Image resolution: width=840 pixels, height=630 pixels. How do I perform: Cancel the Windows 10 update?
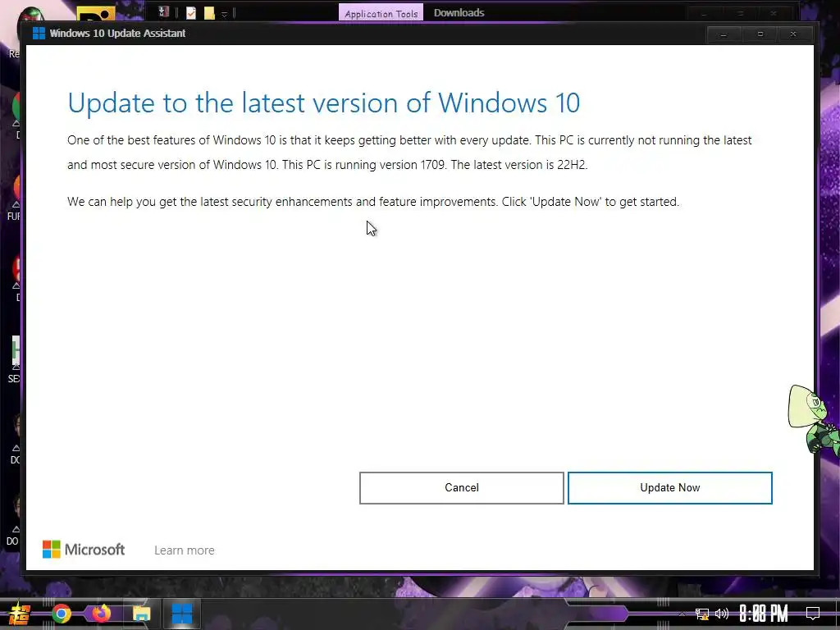(x=461, y=487)
